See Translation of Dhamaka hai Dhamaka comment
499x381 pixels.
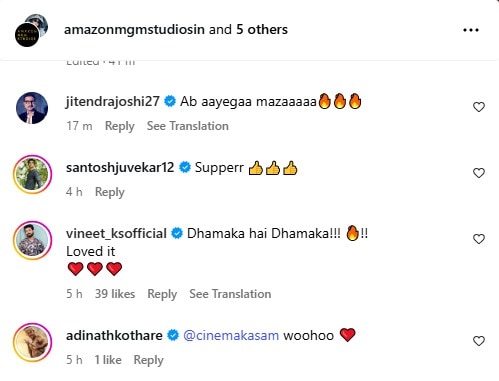230,294
